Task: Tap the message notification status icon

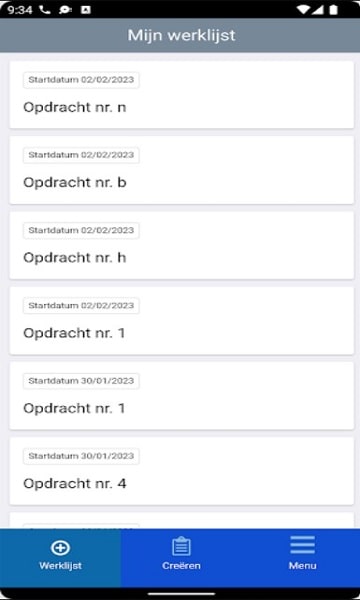Action: click(65, 10)
